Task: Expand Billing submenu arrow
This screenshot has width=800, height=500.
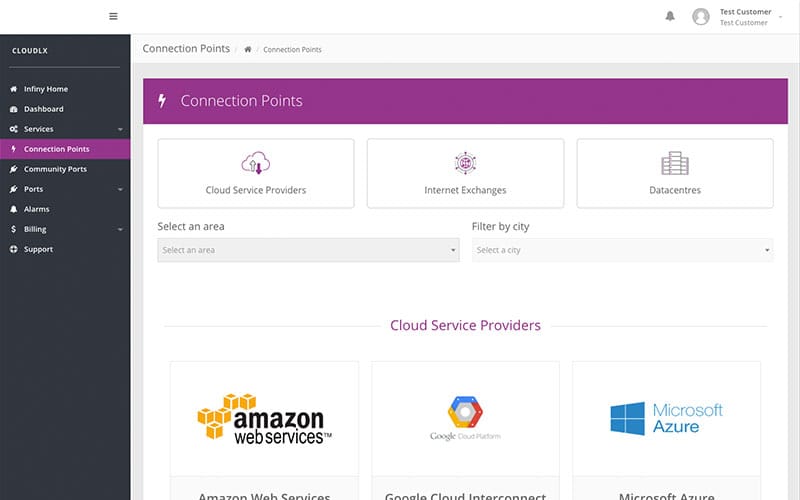Action: (x=120, y=230)
